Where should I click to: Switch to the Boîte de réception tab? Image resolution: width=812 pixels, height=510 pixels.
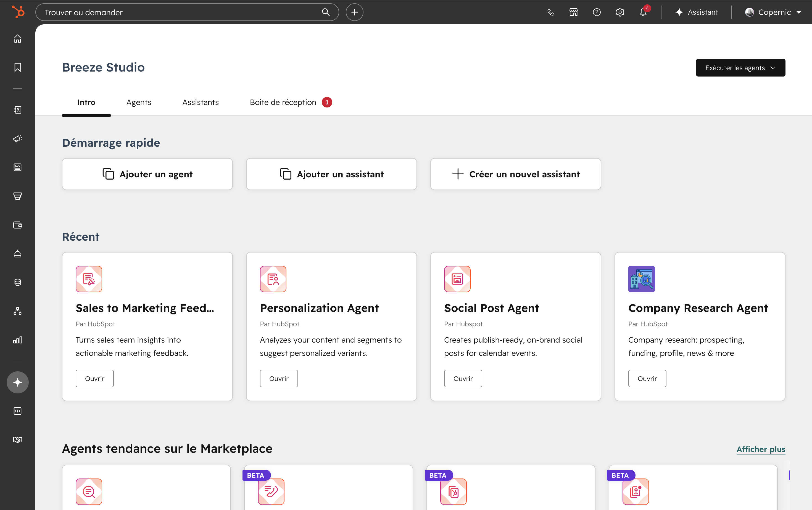pyautogui.click(x=291, y=102)
